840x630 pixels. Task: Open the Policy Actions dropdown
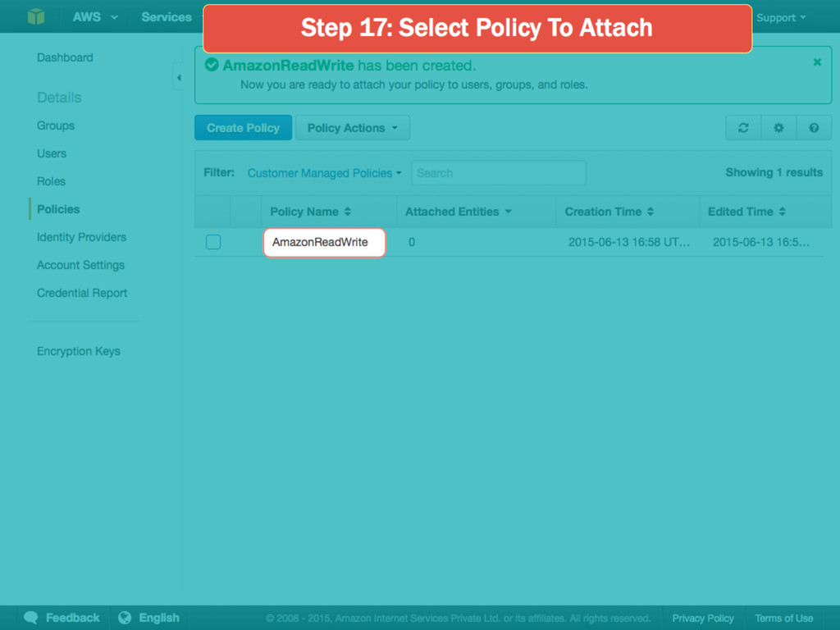pyautogui.click(x=353, y=128)
